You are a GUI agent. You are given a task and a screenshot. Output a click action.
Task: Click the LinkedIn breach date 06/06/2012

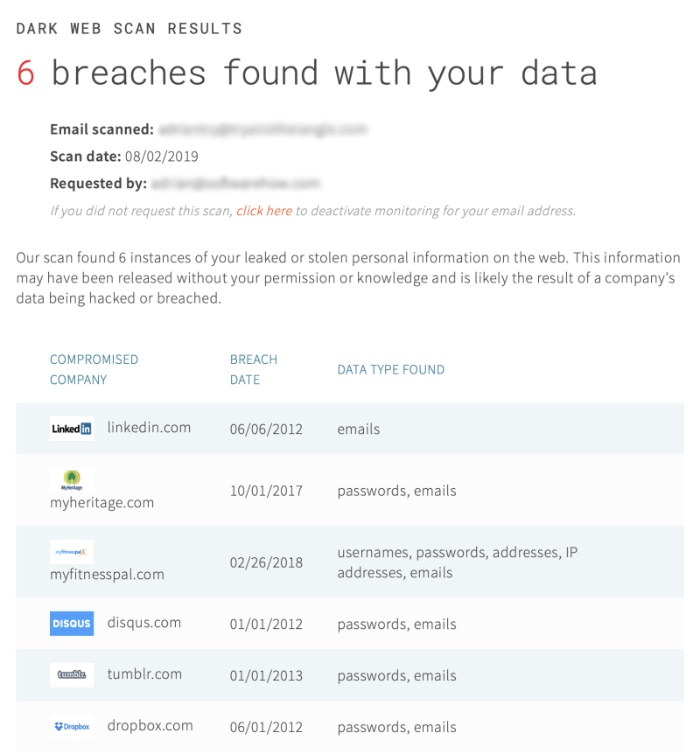click(266, 429)
